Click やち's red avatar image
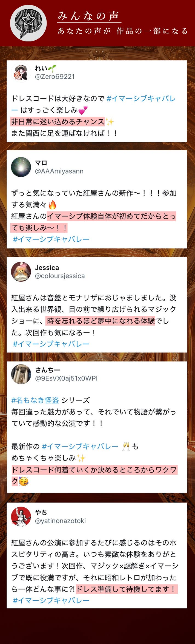Viewport: 195px width, 644px height. click(21, 517)
